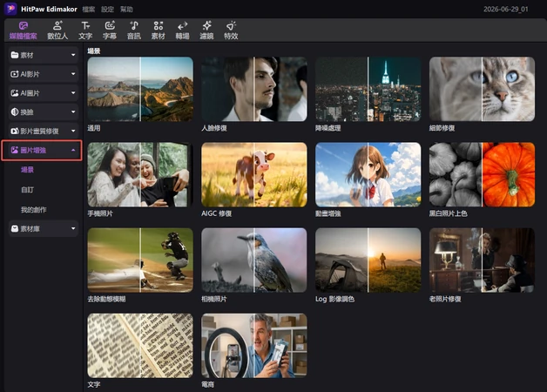547x392 pixels.
Task: Expand the 素材庫 library section
Action: (44, 228)
